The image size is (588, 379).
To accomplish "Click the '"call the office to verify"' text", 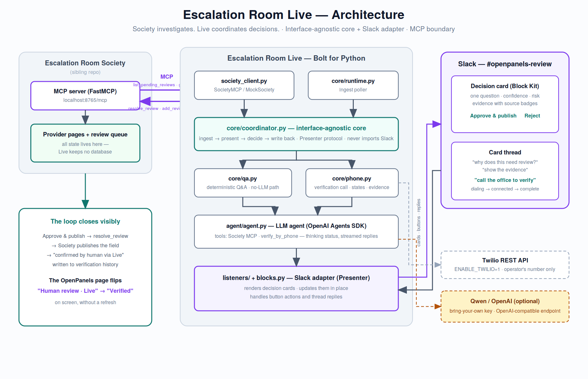I will pos(505,180).
